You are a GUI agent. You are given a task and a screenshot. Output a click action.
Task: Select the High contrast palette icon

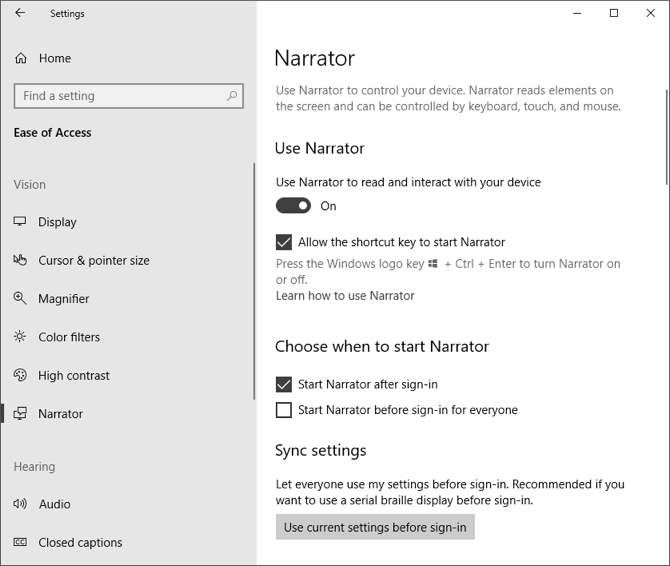[20, 376]
